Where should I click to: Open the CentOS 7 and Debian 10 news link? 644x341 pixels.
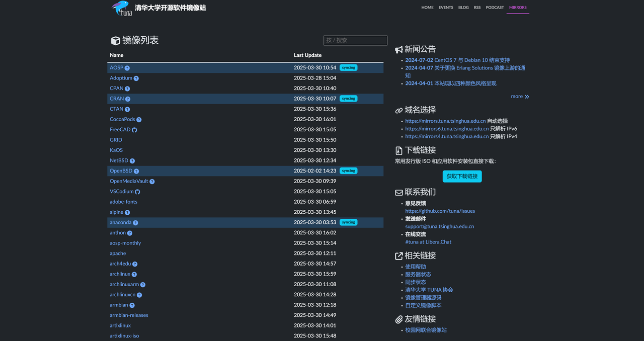tap(457, 60)
